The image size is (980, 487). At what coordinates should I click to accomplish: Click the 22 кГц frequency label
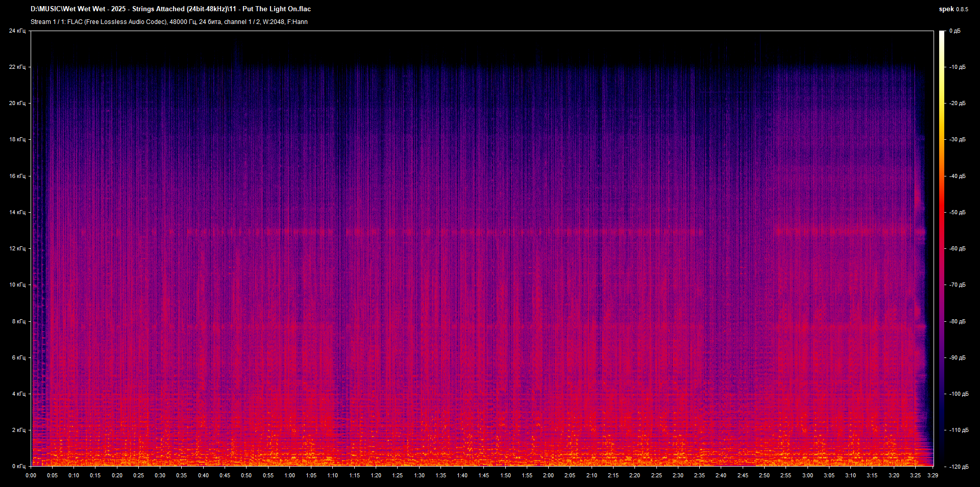pos(17,67)
